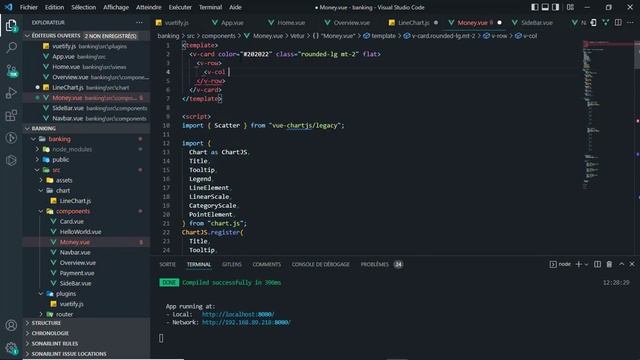Kill the terminal with trash icon
The height and width of the screenshot is (360, 640).
(609, 264)
